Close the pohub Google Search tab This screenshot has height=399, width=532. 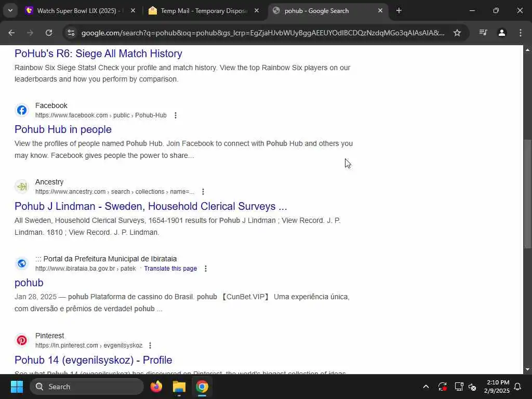[380, 11]
